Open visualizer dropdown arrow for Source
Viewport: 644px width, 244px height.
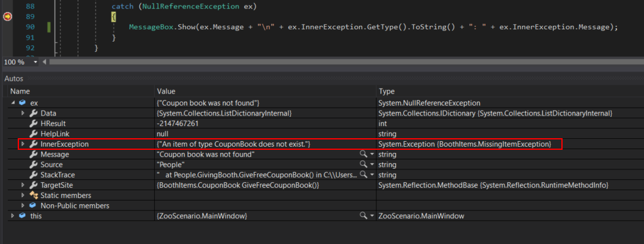(x=372, y=165)
